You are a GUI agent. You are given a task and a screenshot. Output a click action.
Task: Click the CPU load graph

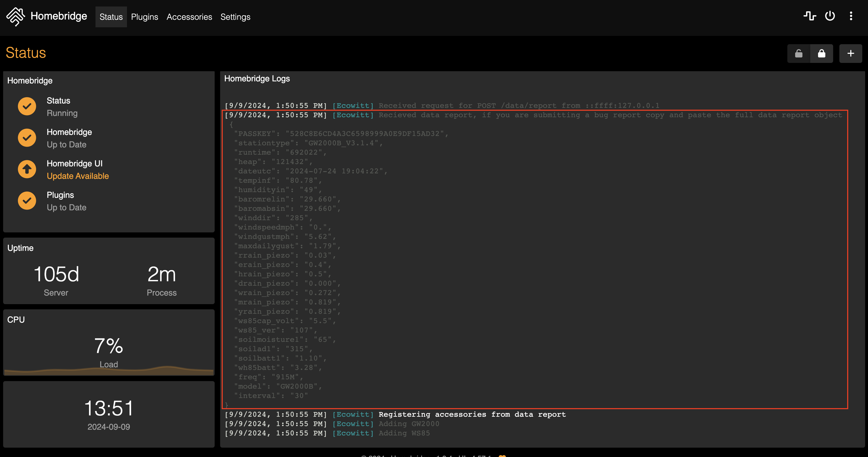point(108,370)
